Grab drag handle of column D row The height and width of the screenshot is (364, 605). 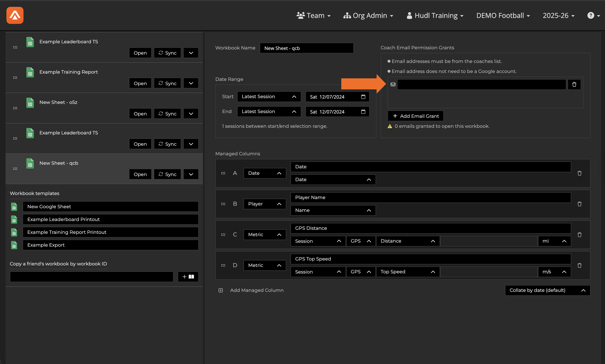tap(223, 265)
